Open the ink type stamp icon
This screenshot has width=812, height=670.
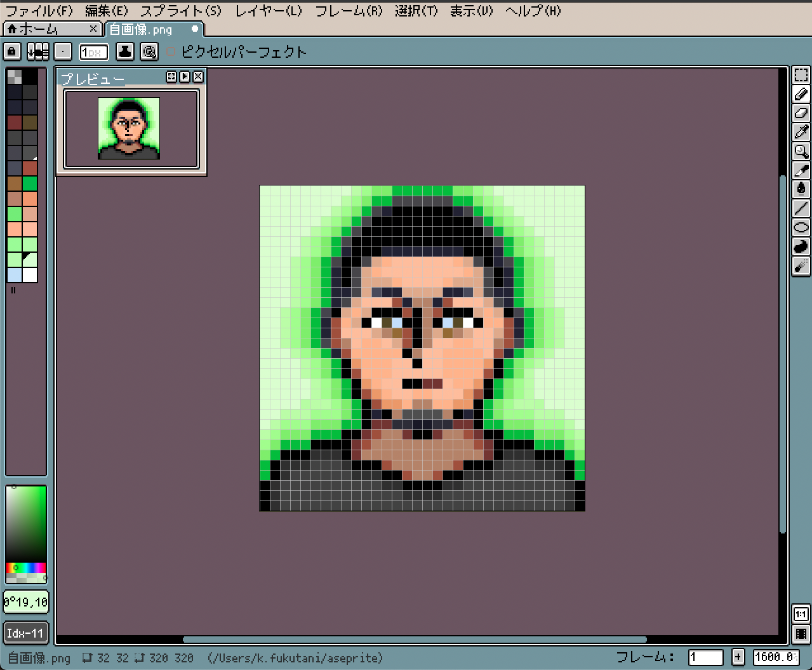125,51
